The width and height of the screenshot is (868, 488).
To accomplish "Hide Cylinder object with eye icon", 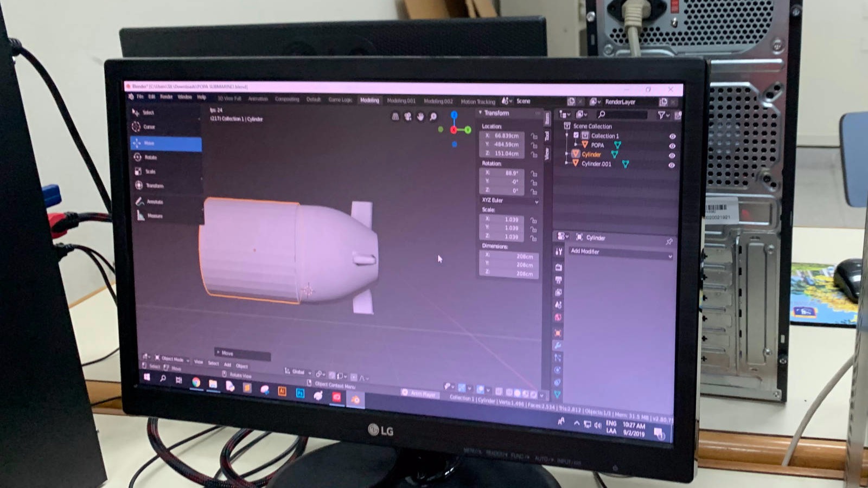I will pos(672,156).
